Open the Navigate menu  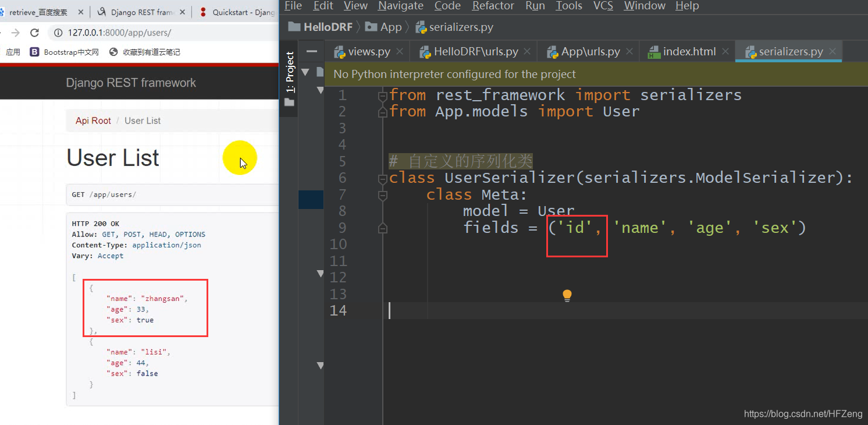click(x=401, y=6)
